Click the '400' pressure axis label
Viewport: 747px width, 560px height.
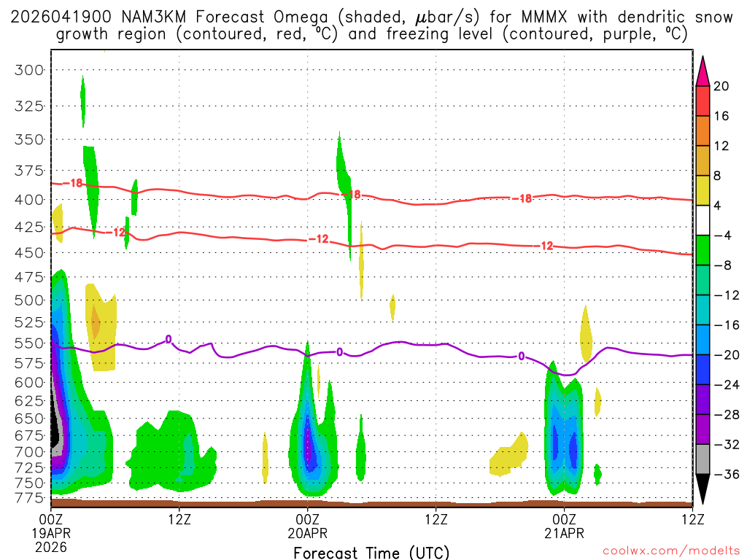pos(29,200)
